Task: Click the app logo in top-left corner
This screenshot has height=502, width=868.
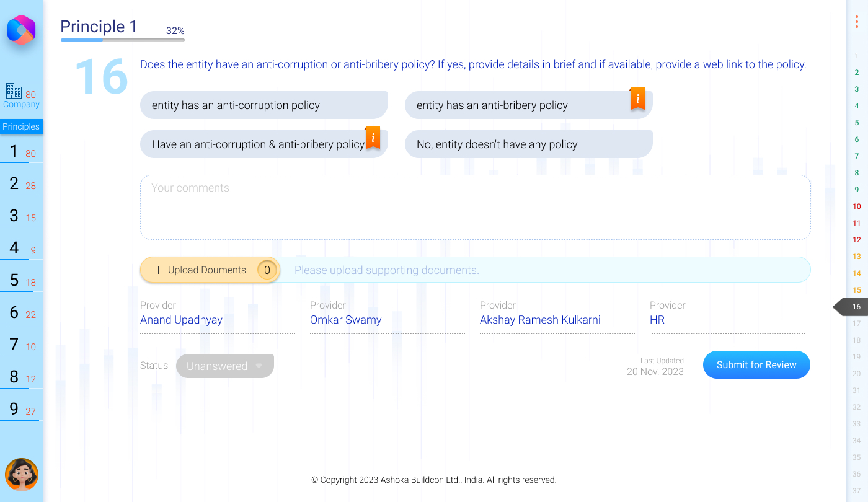Action: click(21, 30)
